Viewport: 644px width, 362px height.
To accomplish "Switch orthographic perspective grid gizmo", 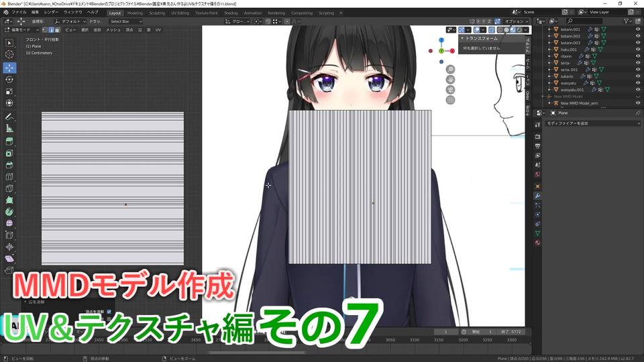I will tap(451, 100).
